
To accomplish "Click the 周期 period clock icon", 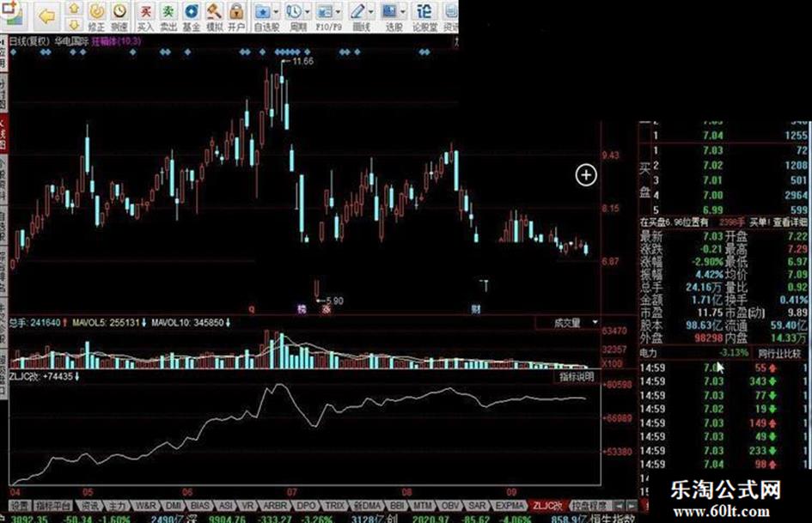I will tap(294, 12).
